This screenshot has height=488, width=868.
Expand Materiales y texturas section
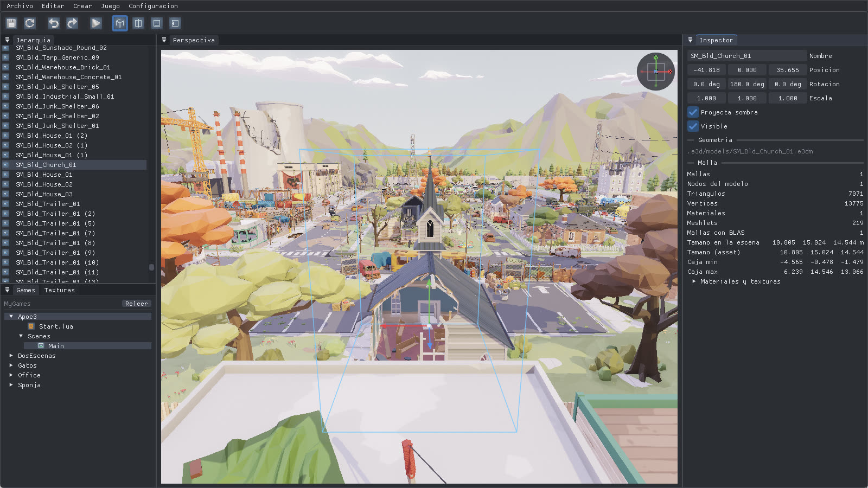click(694, 281)
